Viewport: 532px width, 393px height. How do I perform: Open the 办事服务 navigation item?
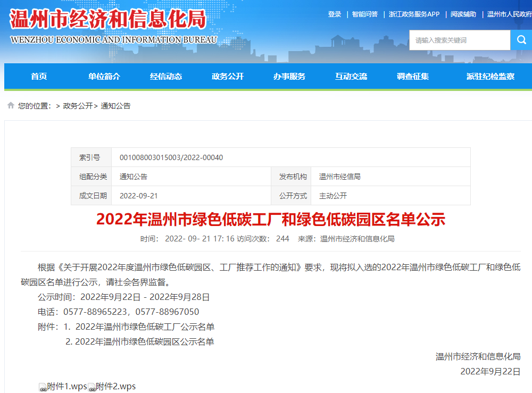pos(289,76)
